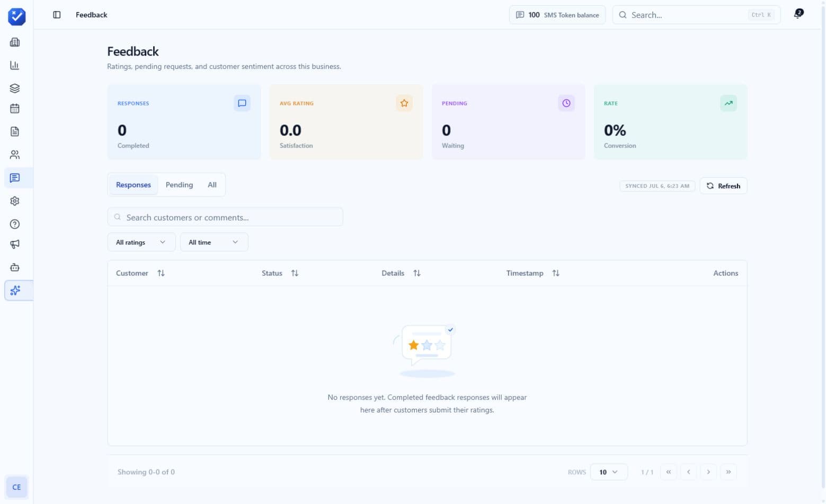Toggle the sidebar panel icon
Image resolution: width=826 pixels, height=504 pixels.
pos(57,15)
